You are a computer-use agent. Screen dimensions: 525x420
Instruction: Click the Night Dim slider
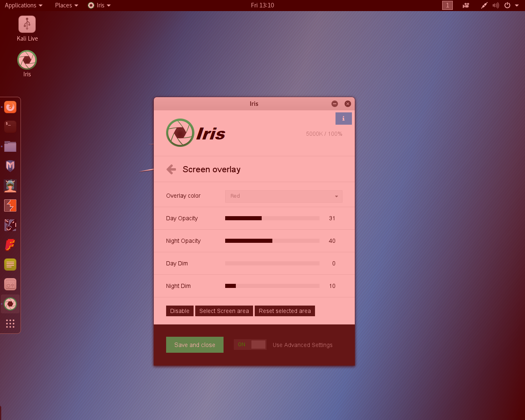point(272,286)
